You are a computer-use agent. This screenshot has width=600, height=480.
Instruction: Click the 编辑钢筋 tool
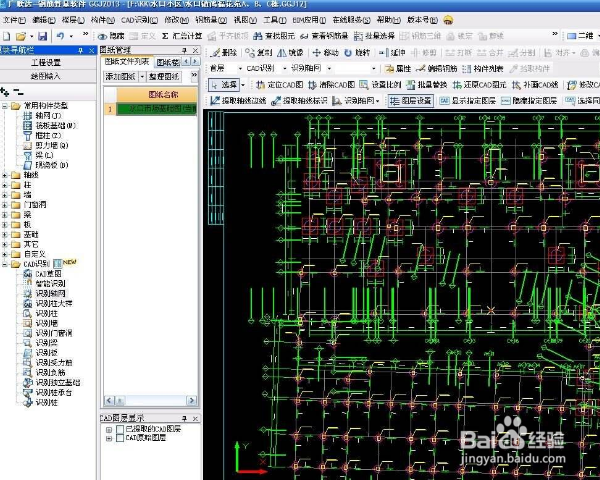[437, 69]
